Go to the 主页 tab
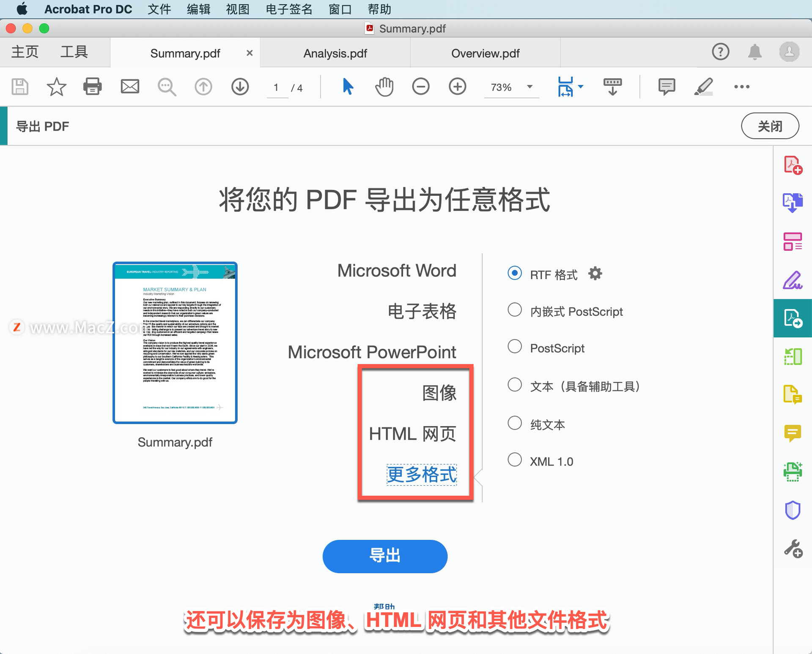 click(25, 52)
